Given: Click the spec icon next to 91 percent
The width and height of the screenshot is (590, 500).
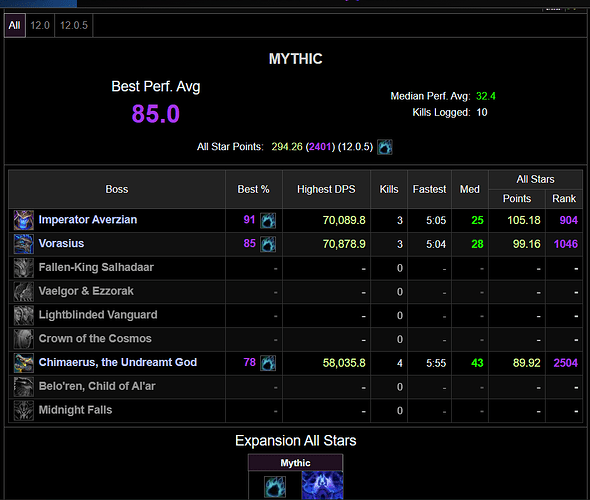Looking at the screenshot, I should (x=268, y=220).
